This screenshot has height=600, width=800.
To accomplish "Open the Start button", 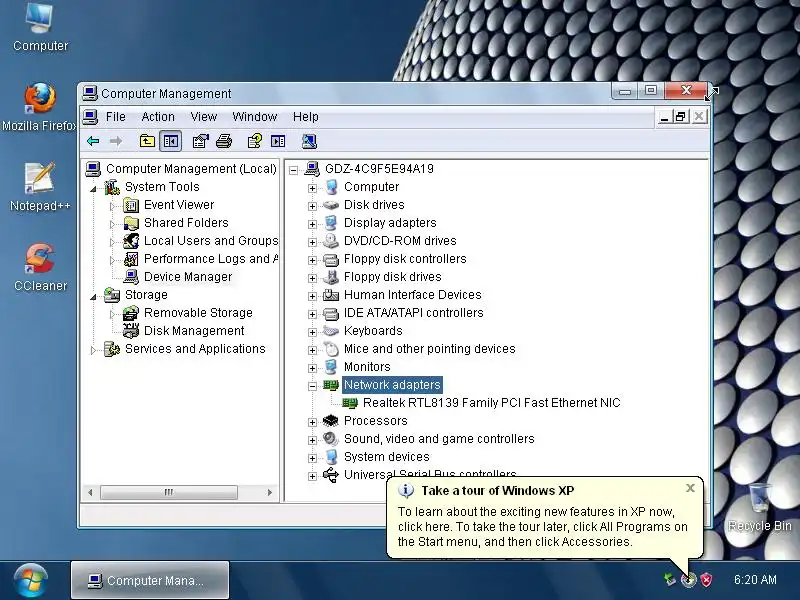I will point(31,580).
